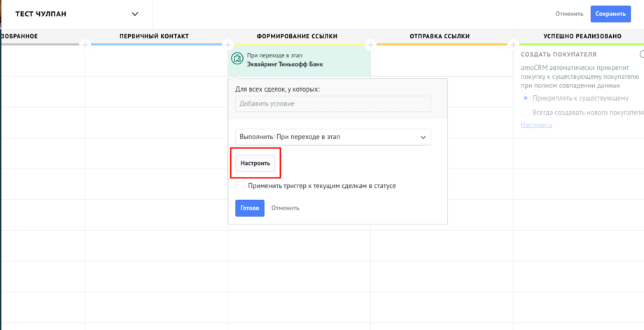Add stage plus icon before Отправка ссылки

(370, 44)
